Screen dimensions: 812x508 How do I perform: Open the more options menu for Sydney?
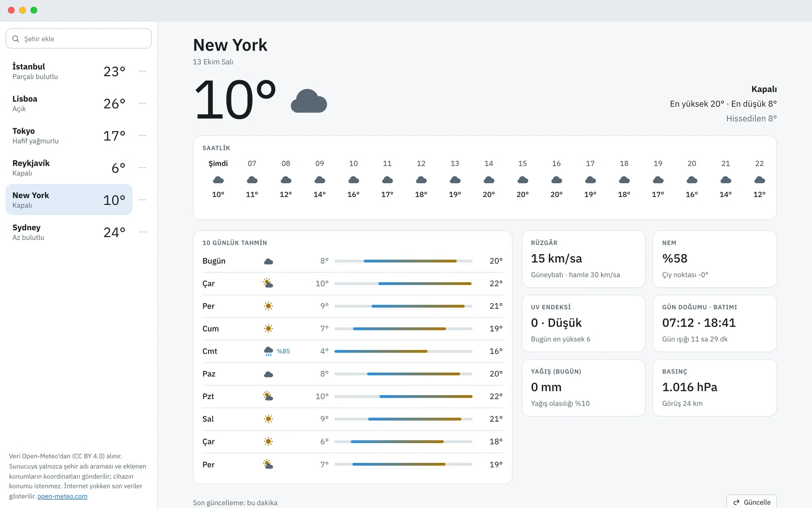[143, 232]
